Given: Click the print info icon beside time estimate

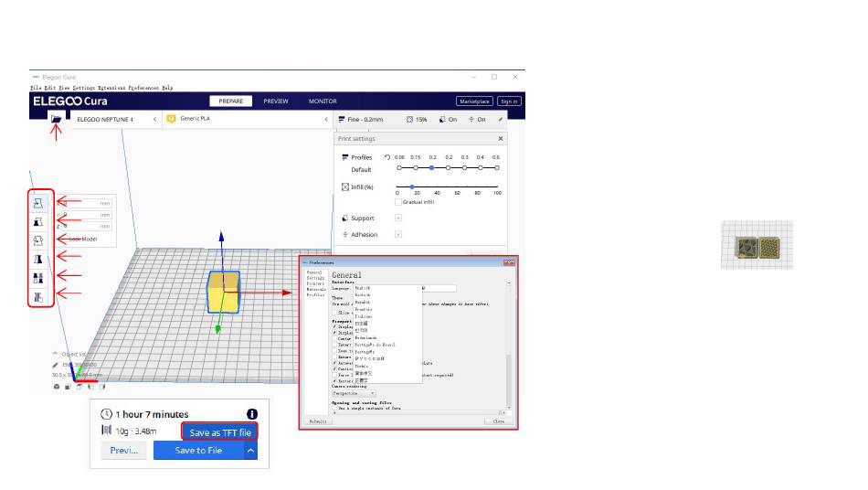Looking at the screenshot, I should click(x=252, y=414).
